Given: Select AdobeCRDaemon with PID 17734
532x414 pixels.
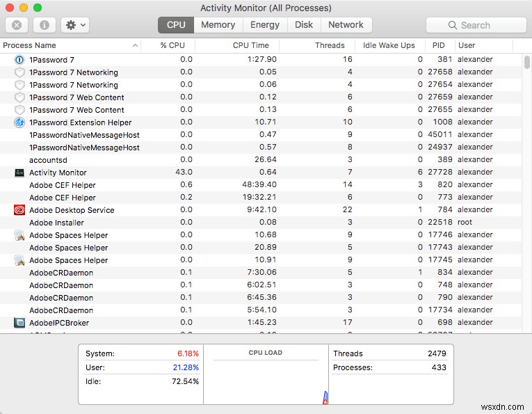Looking at the screenshot, I should tap(61, 310).
